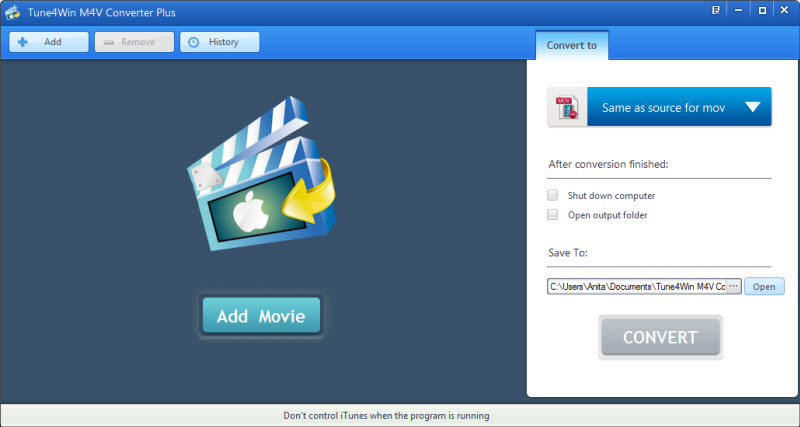Maximize the Tune4Win window
800x427 pixels.
point(762,10)
